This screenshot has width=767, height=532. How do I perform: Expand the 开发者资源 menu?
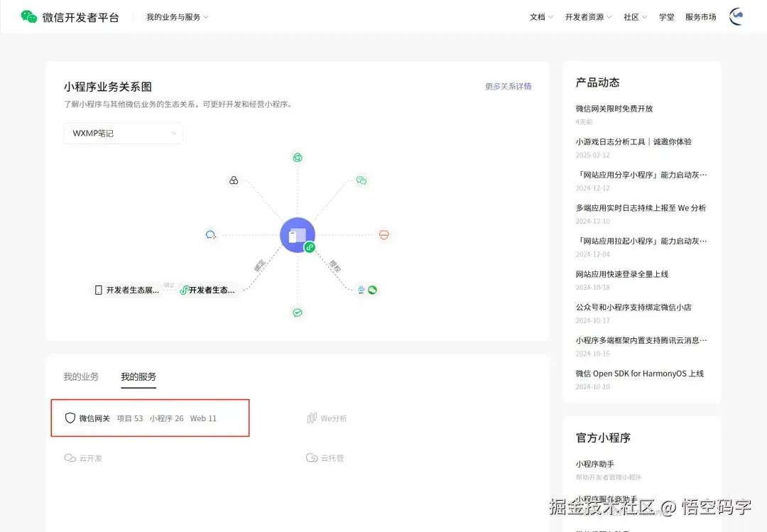589,17
